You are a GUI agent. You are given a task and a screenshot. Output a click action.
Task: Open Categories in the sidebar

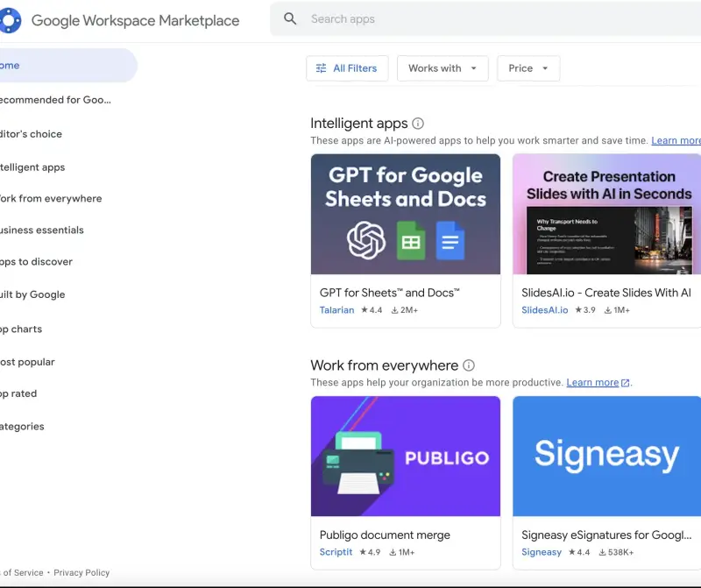[x=22, y=427]
